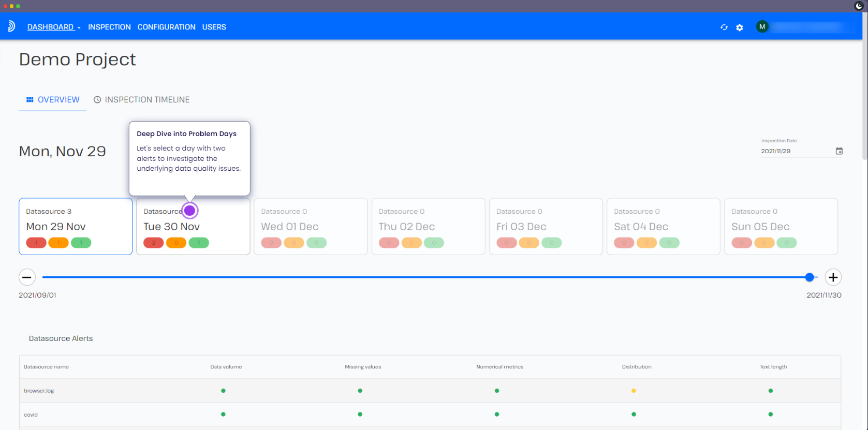868x430 pixels.
Task: Click the red alert pill on Mon 29 Nov
Action: (36, 243)
